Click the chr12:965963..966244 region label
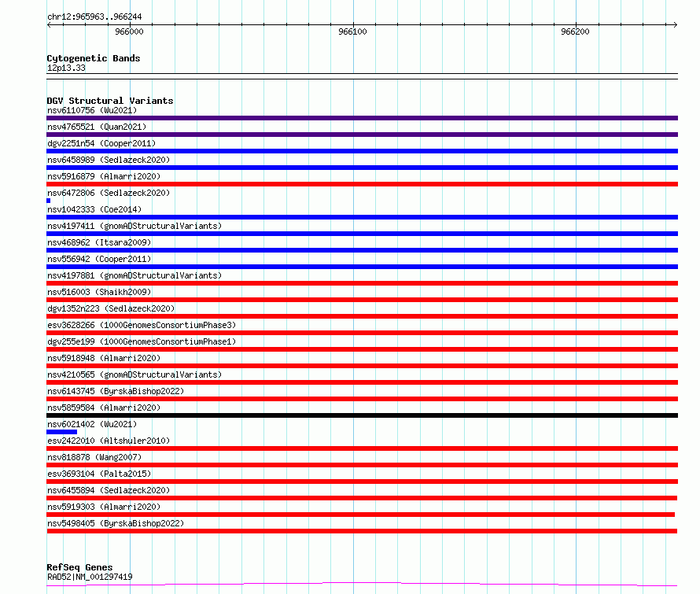Screen dimensions: 700x594 click(94, 17)
